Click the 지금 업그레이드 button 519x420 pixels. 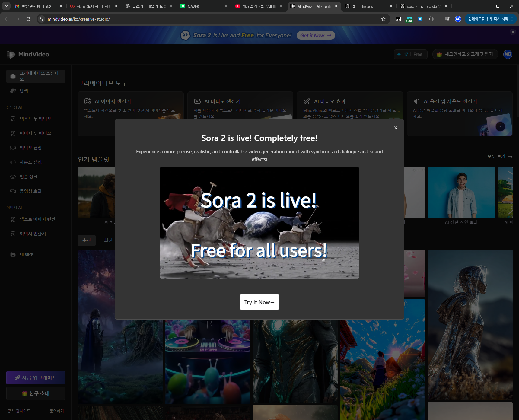tap(36, 378)
